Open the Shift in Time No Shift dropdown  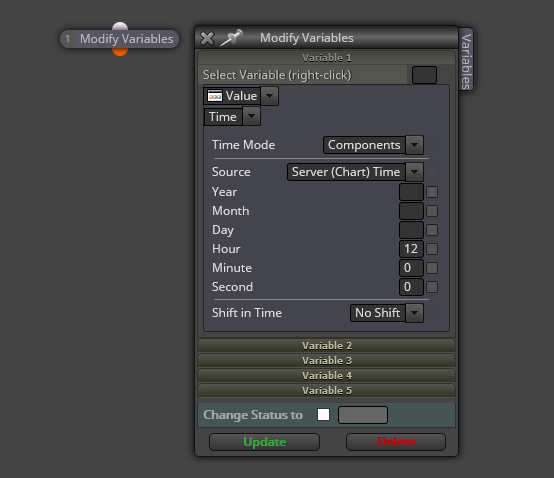pos(387,313)
